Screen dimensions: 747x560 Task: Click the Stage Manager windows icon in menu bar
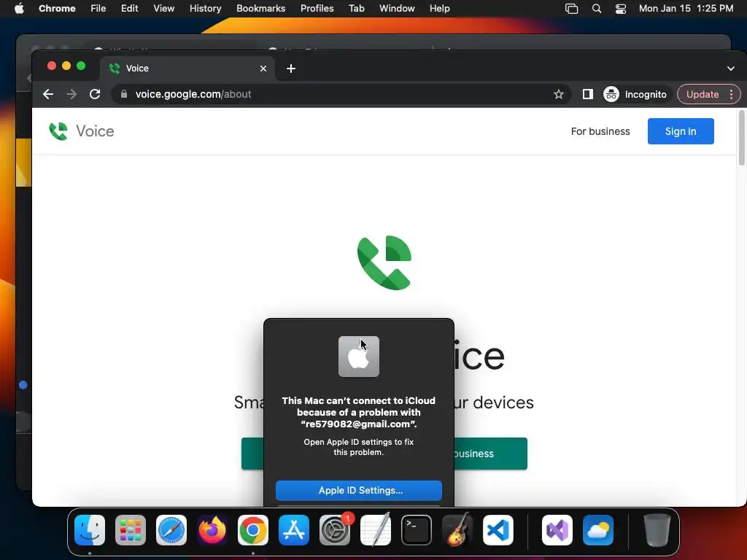pos(571,9)
